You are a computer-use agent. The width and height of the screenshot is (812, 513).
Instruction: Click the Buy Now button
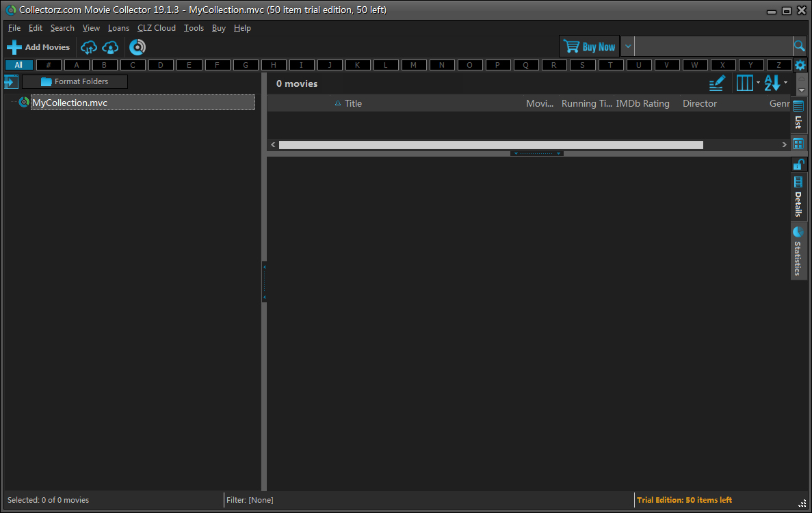(x=589, y=47)
